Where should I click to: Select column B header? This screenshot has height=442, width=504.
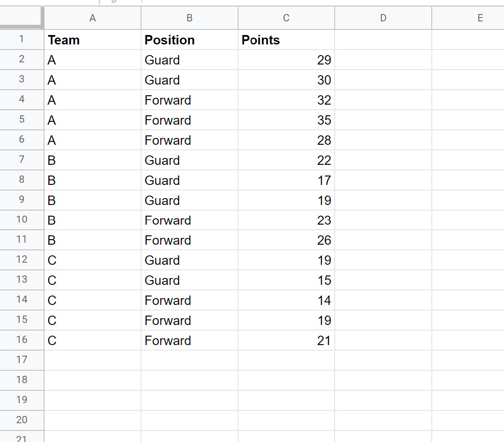[x=190, y=18]
